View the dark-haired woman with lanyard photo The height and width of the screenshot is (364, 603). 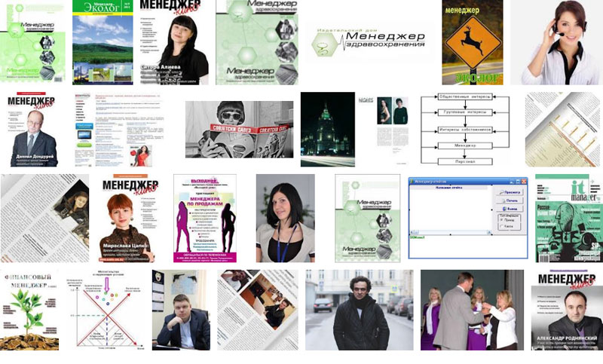point(286,219)
